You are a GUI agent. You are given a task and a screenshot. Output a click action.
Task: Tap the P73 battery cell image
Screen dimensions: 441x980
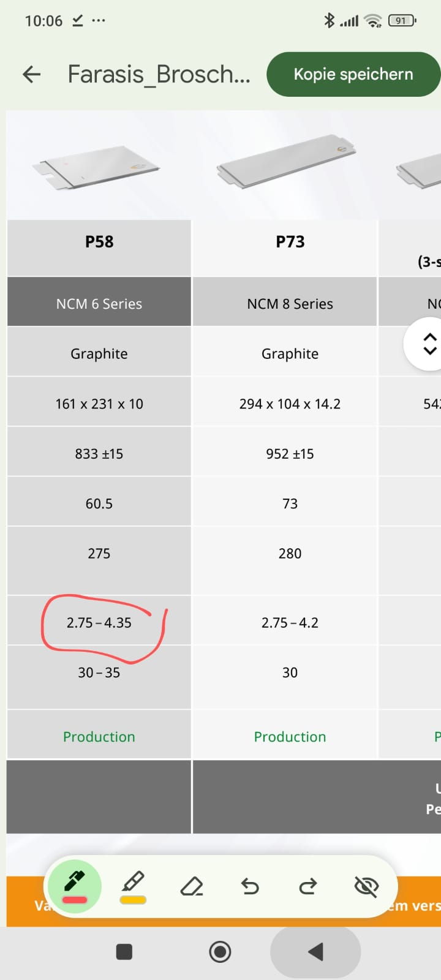(x=287, y=160)
